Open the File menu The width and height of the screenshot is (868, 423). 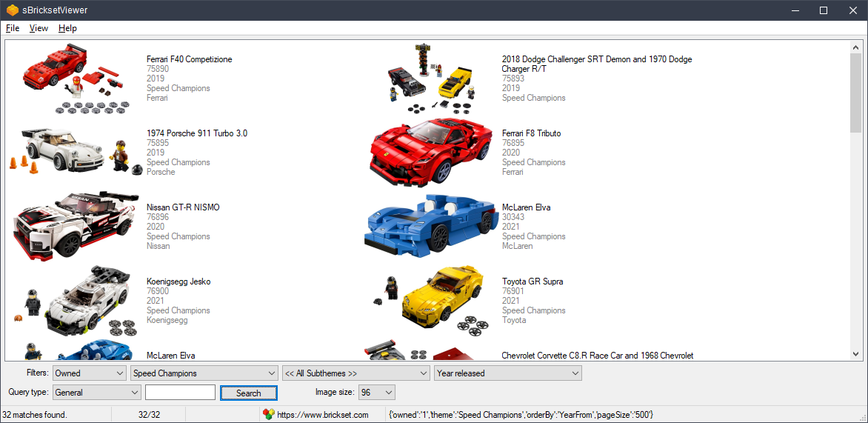(x=13, y=28)
